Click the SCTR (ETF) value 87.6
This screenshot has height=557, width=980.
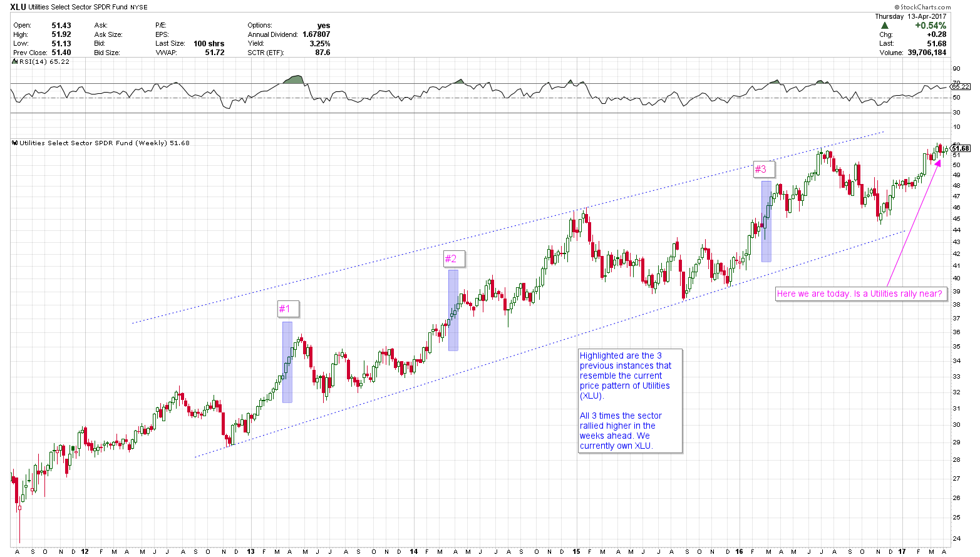322,53
